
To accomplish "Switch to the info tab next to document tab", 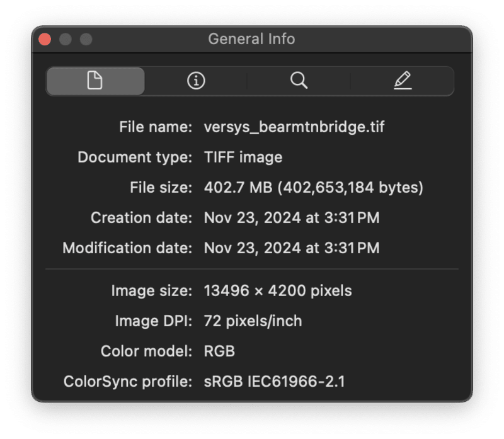I will (x=197, y=81).
